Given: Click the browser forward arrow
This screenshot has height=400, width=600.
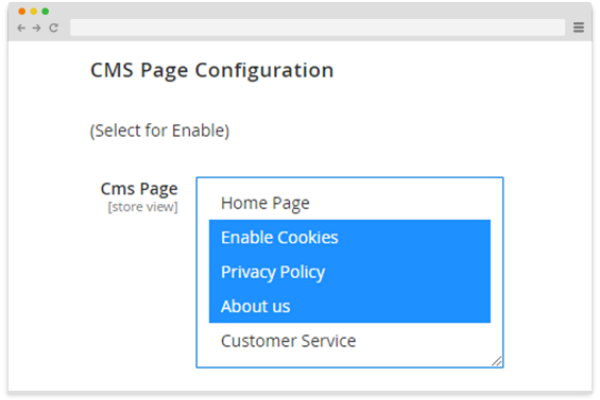Looking at the screenshot, I should point(36,28).
